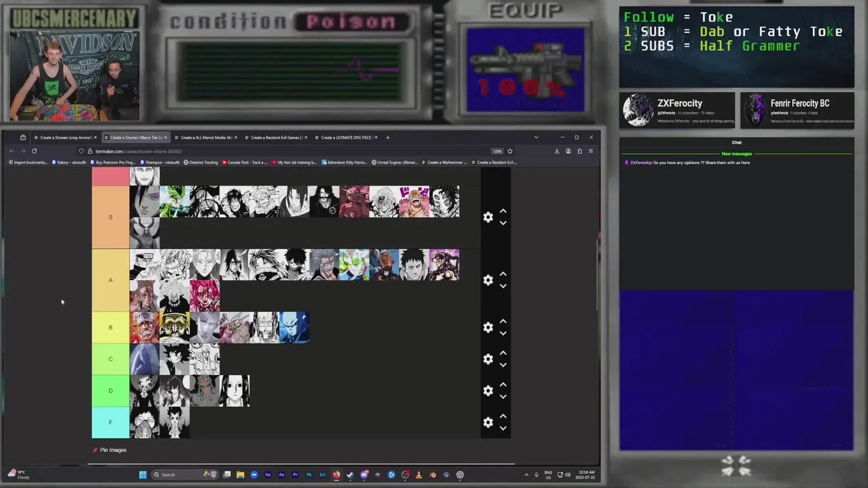Switch to Create a Shonen Villains Tier List tab
The height and width of the screenshot is (488, 868).
pyautogui.click(x=136, y=138)
